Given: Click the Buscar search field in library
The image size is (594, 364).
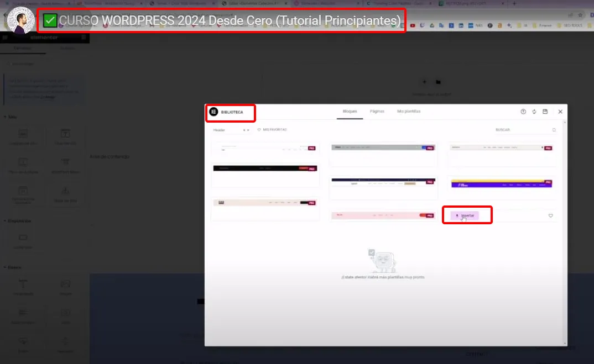Looking at the screenshot, I should (x=525, y=130).
